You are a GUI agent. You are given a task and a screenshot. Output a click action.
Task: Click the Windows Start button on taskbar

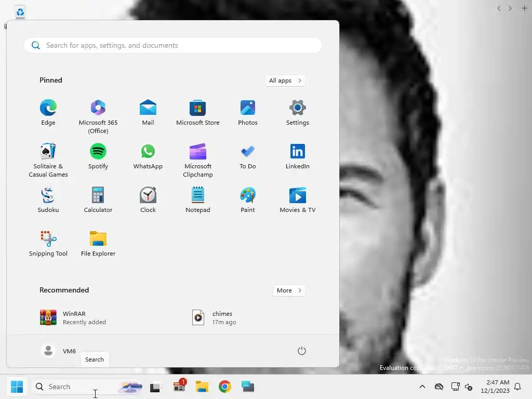[17, 387]
